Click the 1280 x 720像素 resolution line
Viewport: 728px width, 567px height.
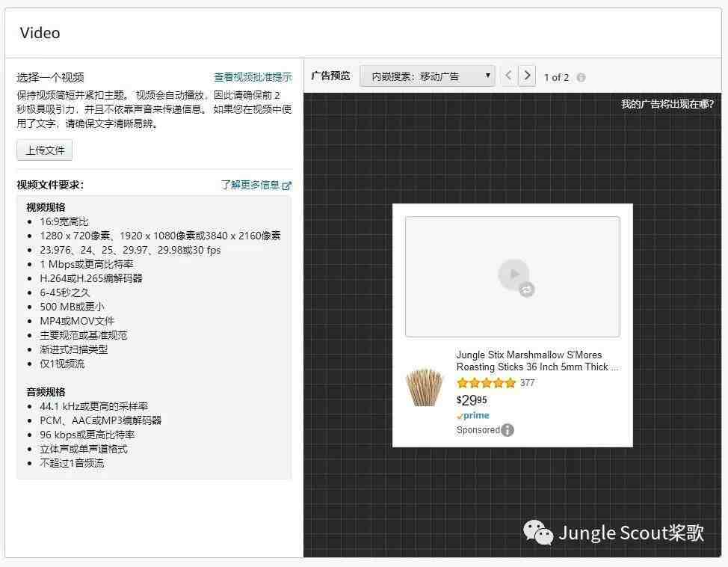160,236
